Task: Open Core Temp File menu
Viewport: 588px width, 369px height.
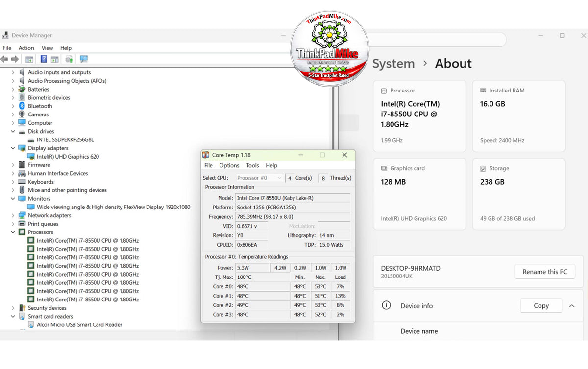Action: (x=208, y=165)
